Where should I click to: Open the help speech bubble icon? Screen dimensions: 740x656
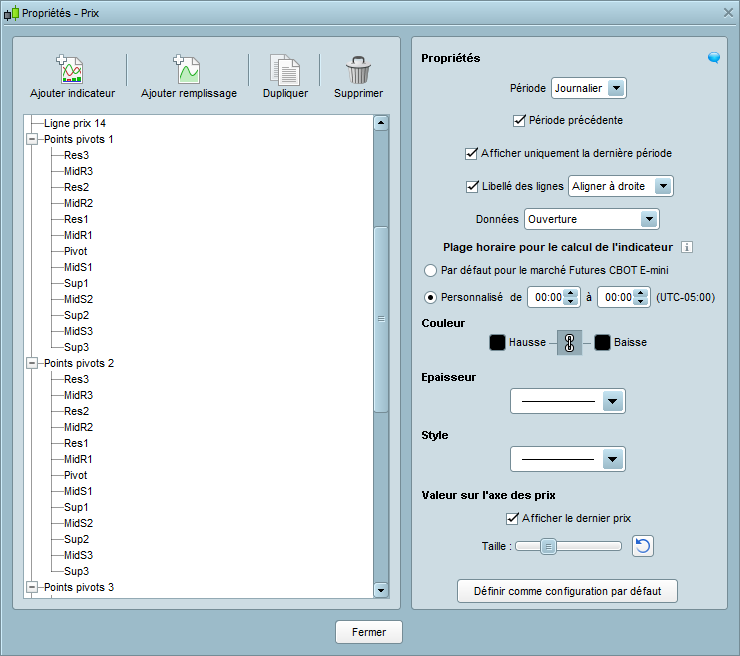tap(714, 58)
